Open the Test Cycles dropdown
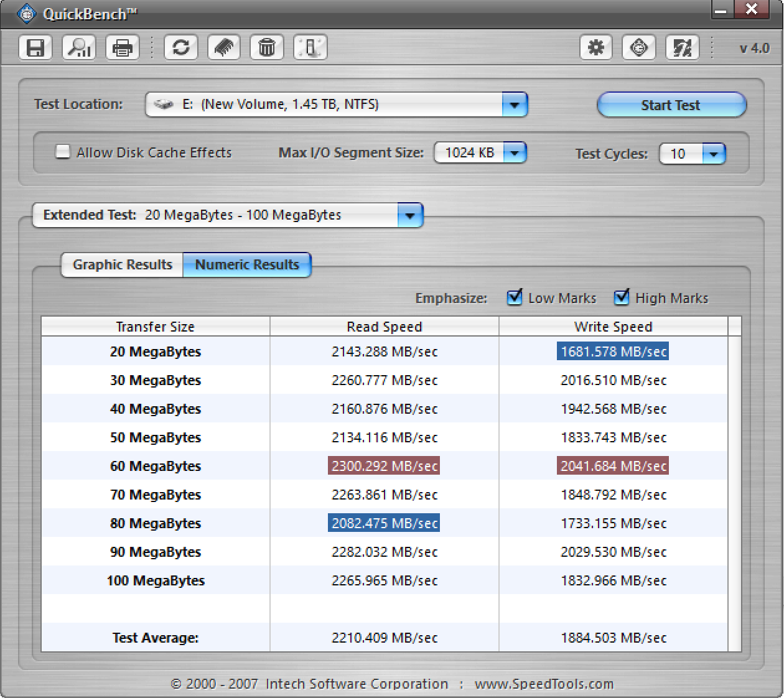The width and height of the screenshot is (784, 698). 714,154
